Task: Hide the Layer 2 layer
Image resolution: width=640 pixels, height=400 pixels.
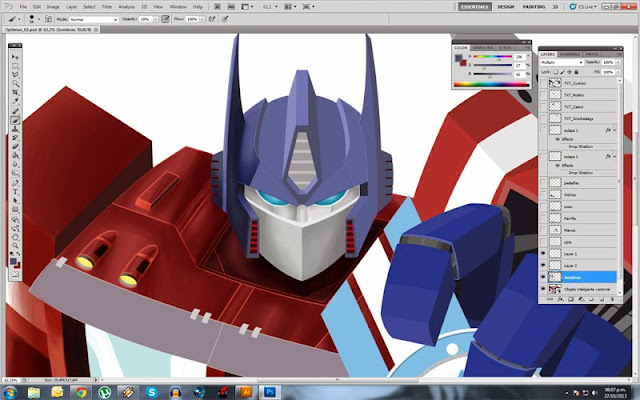Action: tap(543, 265)
